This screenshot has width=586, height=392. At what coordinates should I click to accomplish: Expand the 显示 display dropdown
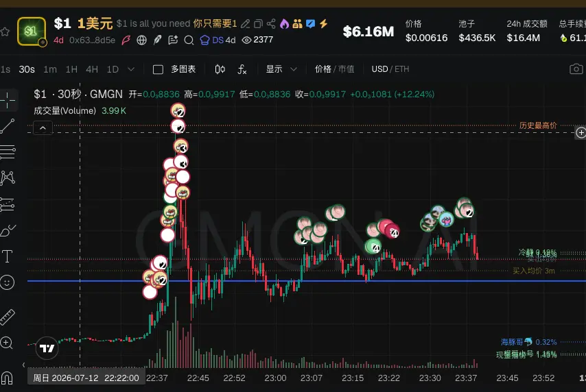(281, 69)
